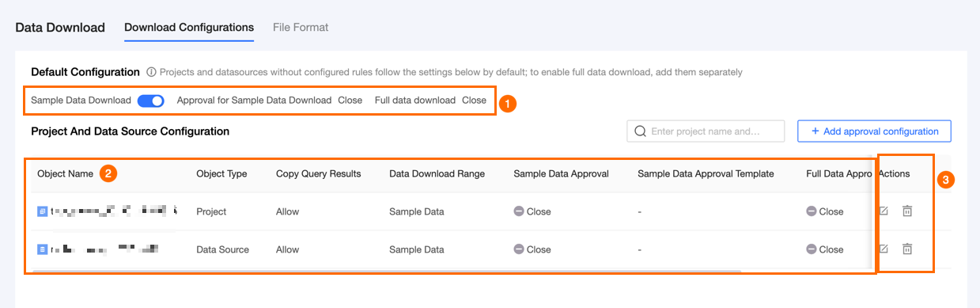The image size is (980, 308).
Task: Click the blurred Data Source row object name
Action: (105, 249)
